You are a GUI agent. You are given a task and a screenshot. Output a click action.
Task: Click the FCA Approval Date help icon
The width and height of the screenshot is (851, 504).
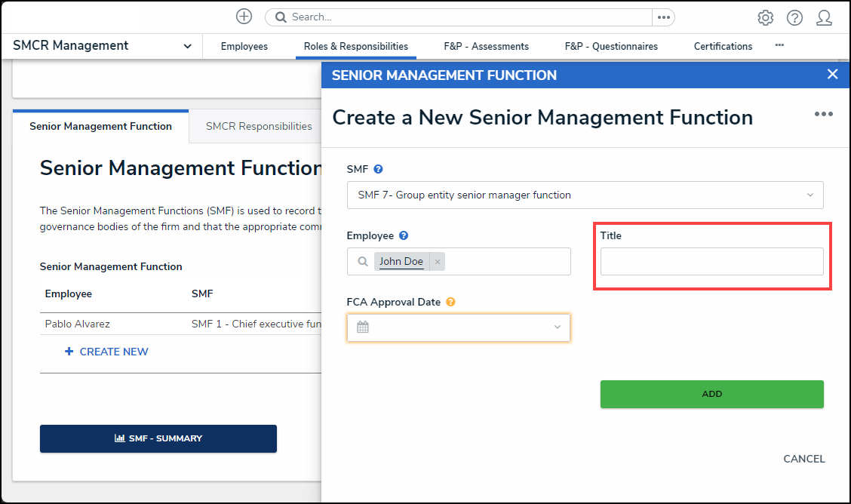[x=450, y=303]
